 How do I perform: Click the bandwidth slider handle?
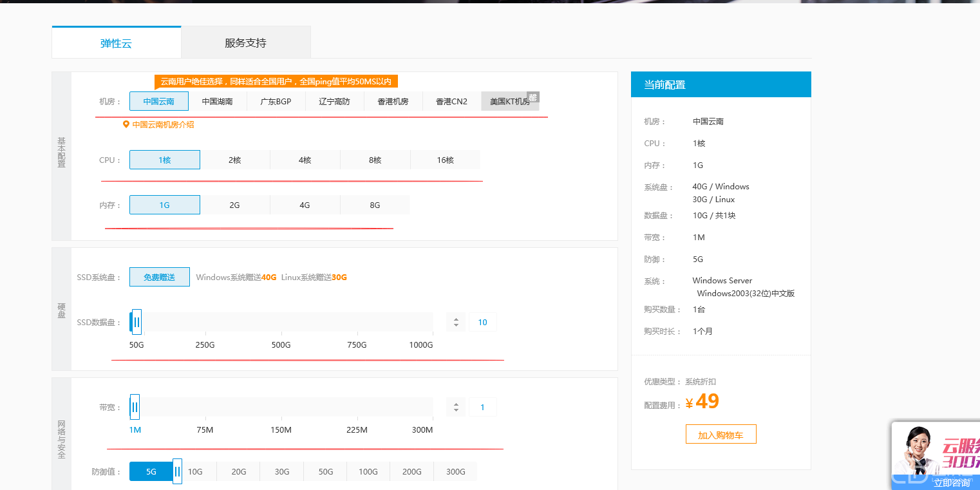(x=135, y=407)
